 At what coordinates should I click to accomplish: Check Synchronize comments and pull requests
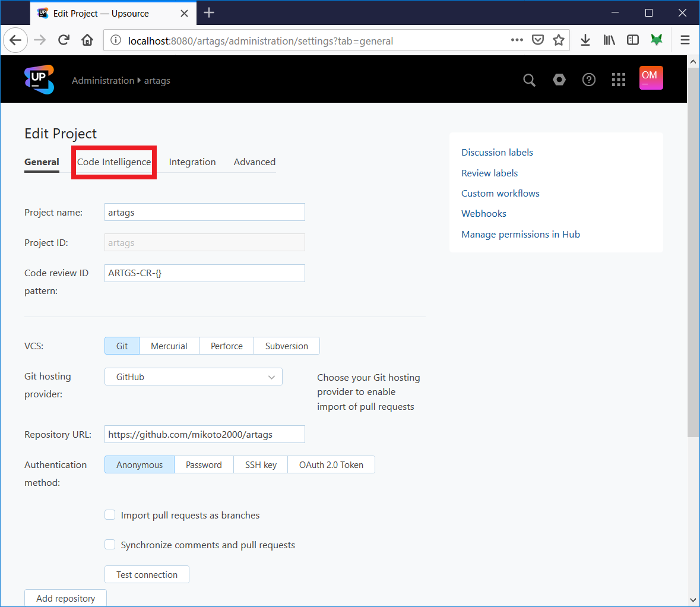pyautogui.click(x=110, y=544)
